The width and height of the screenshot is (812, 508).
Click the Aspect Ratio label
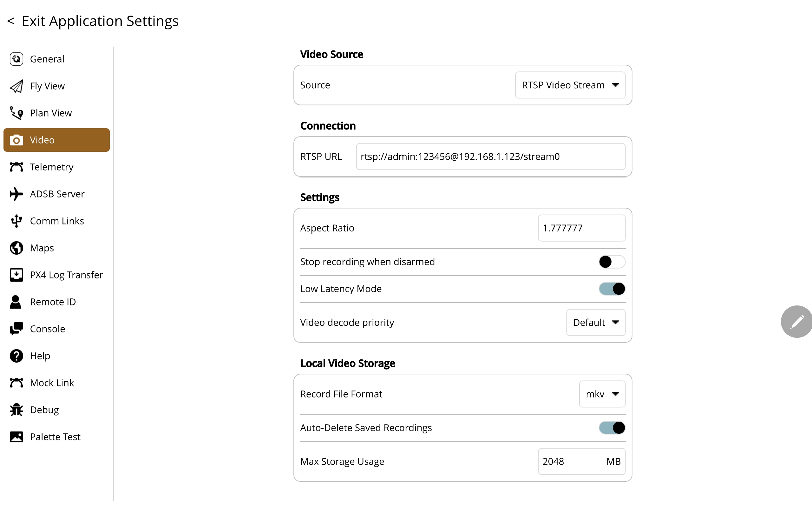click(327, 228)
